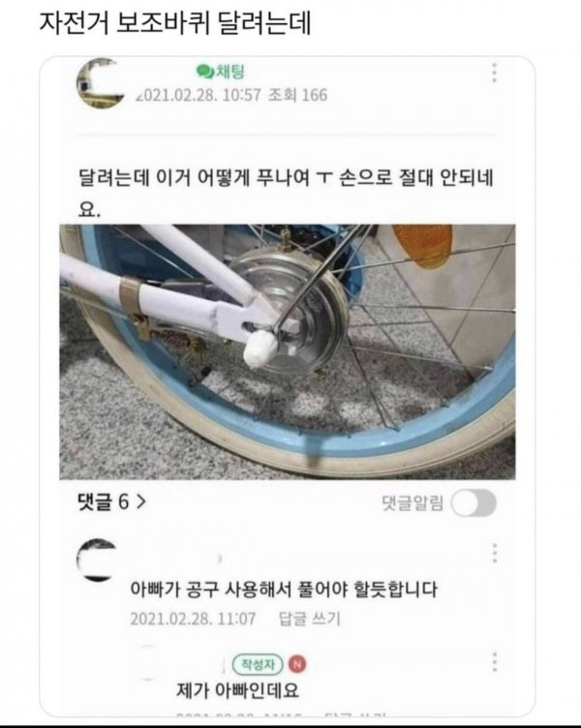The height and width of the screenshot is (728, 581).
Task: Expand the 댓글 6 comments section
Action: pyautogui.click(x=112, y=501)
